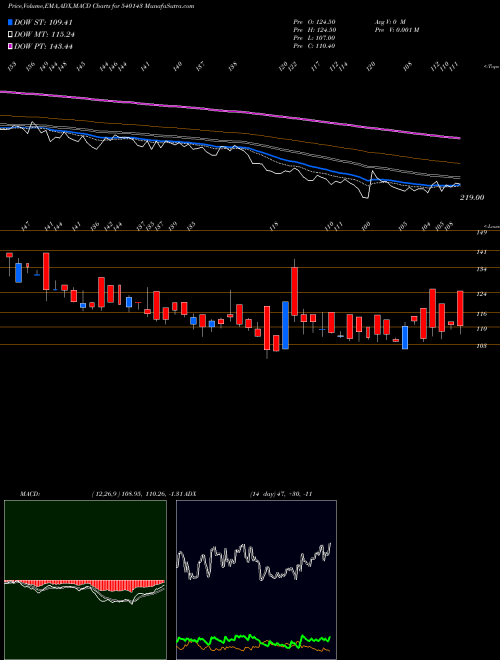Click the white DOW MT legend swatch
Viewport: 500px width, 660px height.
click(10, 35)
